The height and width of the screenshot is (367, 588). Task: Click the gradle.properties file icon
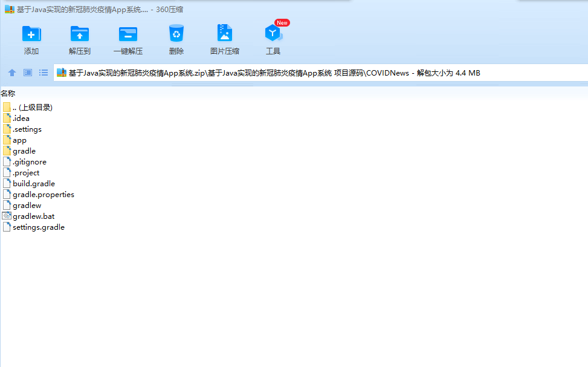pos(7,194)
